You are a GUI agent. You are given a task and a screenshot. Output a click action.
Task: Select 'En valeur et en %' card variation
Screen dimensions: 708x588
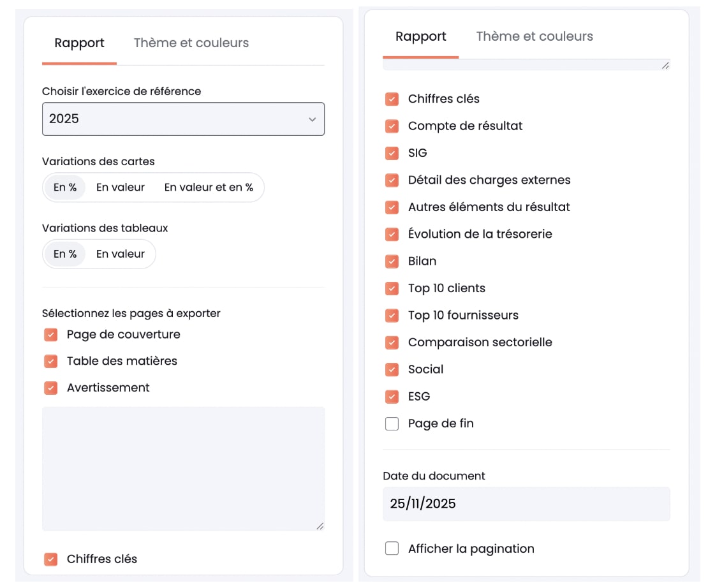coord(209,187)
